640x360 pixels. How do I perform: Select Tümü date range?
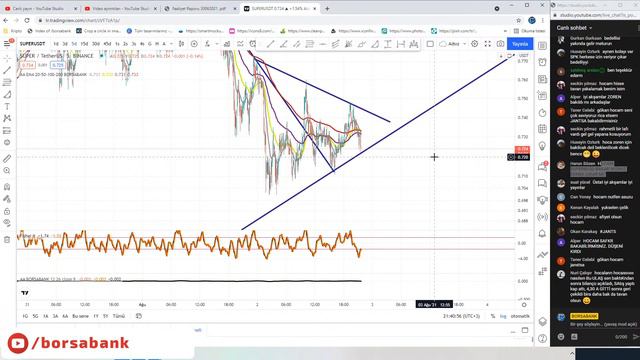click(119, 316)
